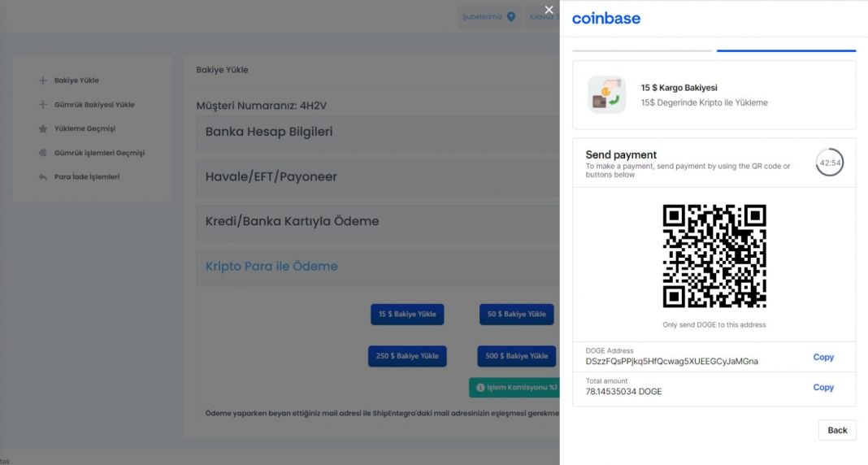Copy the total DOGE amount
This screenshot has width=868, height=465.
click(x=823, y=387)
